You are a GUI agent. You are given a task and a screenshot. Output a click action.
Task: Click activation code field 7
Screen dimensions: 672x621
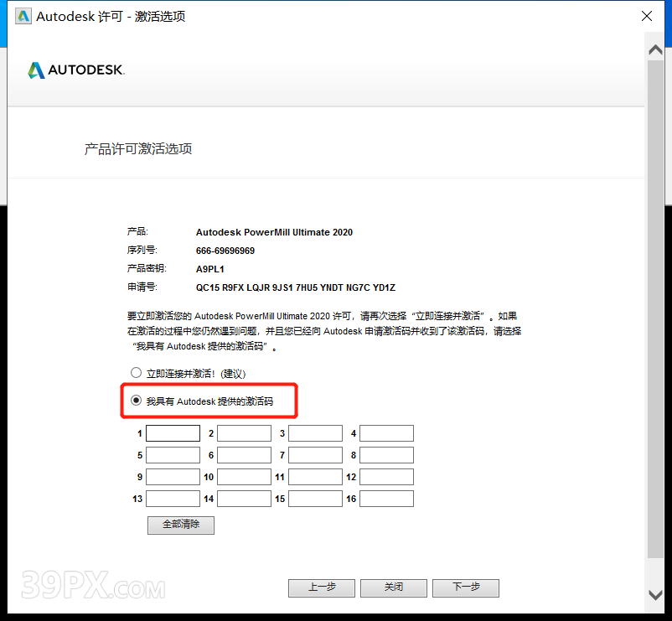tap(315, 455)
